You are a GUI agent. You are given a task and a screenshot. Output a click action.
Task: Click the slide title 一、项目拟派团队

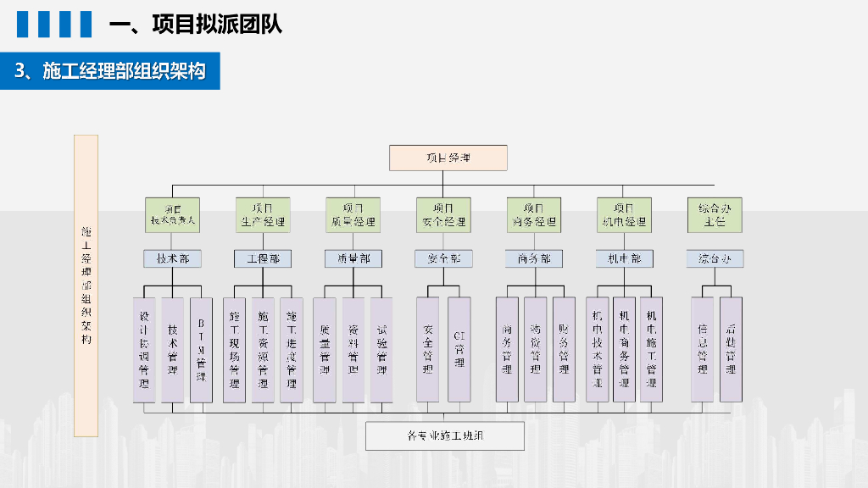coord(196,25)
